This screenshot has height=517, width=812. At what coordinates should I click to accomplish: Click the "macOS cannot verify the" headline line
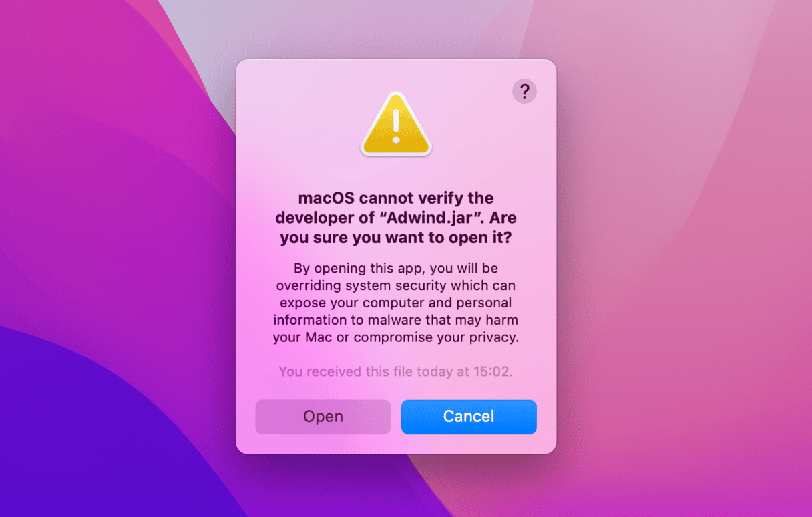[396, 198]
